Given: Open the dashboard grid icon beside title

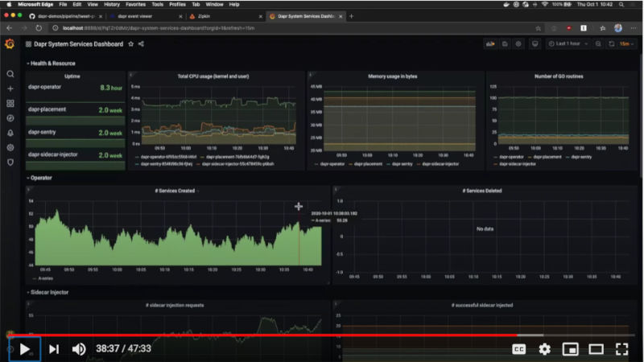Looking at the screenshot, I should tap(28, 44).
